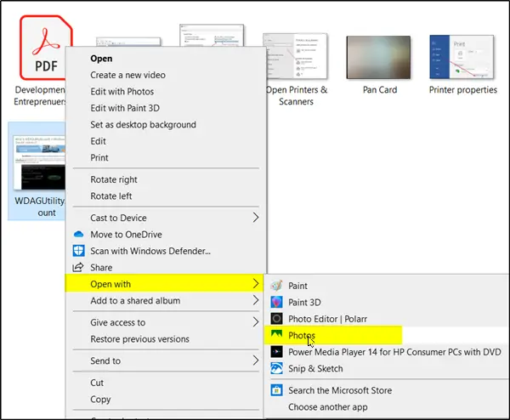Choose Edit with Photos
This screenshot has width=510, height=420.
point(166,92)
